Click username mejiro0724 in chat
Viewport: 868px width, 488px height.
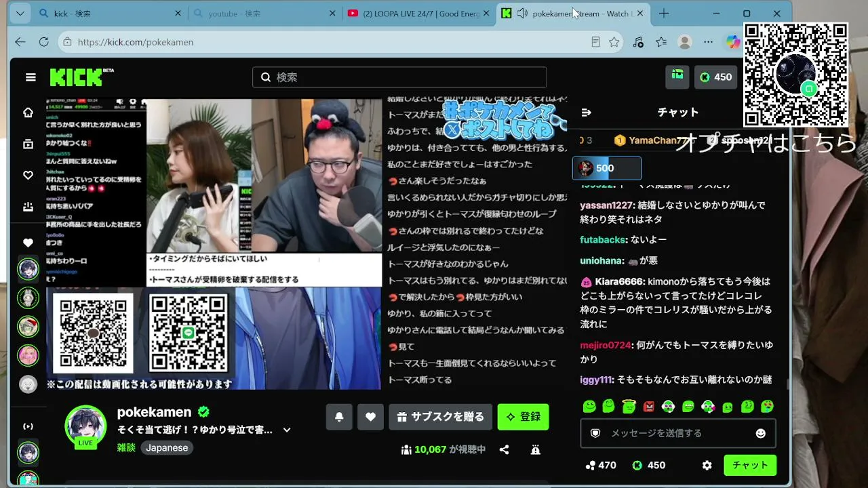point(606,345)
